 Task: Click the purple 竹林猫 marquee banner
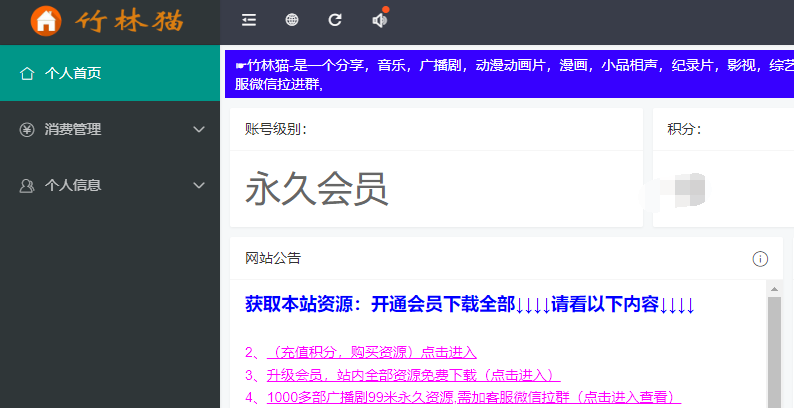pos(509,74)
